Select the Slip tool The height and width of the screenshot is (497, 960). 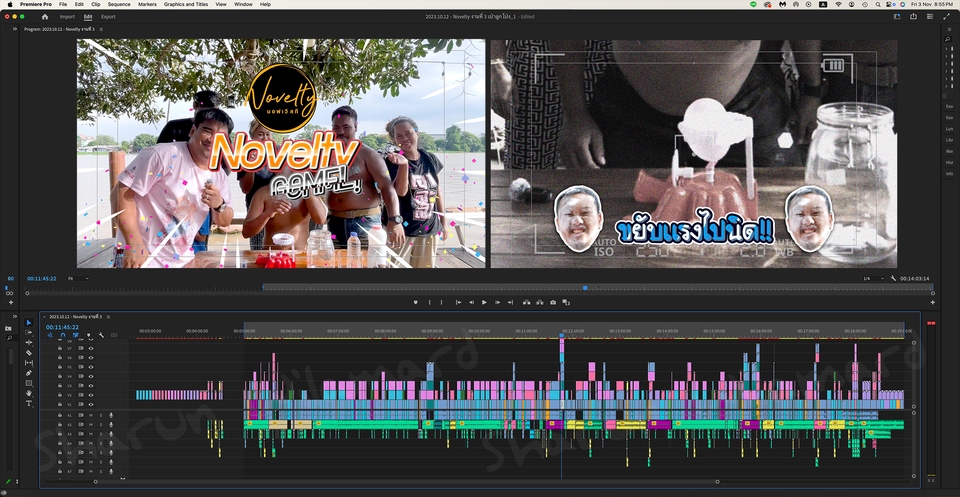(x=29, y=363)
